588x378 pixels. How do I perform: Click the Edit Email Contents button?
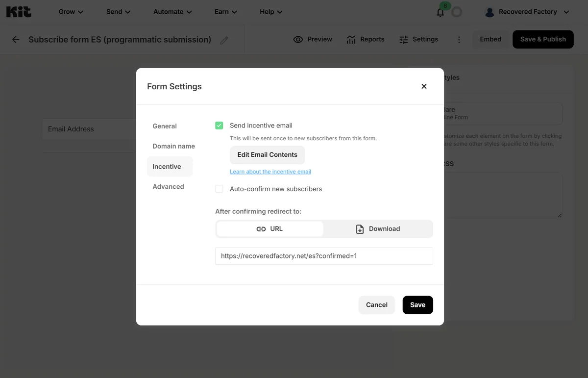[x=267, y=155]
